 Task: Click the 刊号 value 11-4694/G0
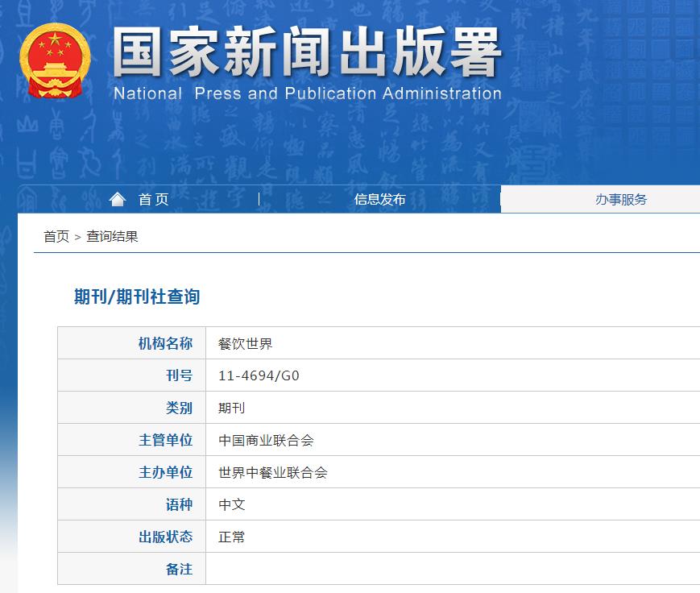point(259,376)
